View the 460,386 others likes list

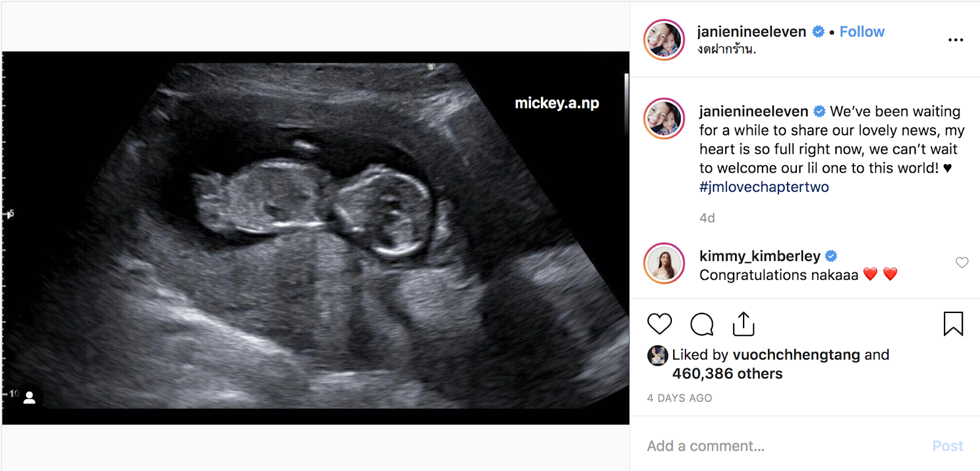point(727,374)
